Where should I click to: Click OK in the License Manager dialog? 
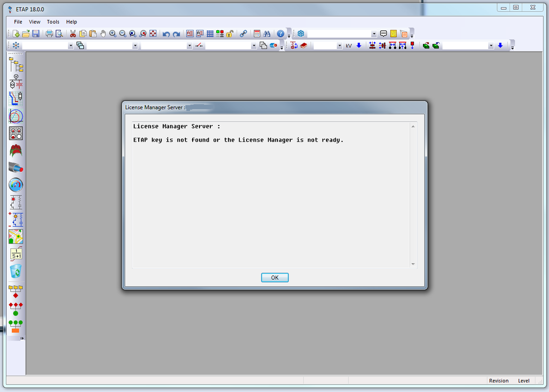pyautogui.click(x=275, y=277)
